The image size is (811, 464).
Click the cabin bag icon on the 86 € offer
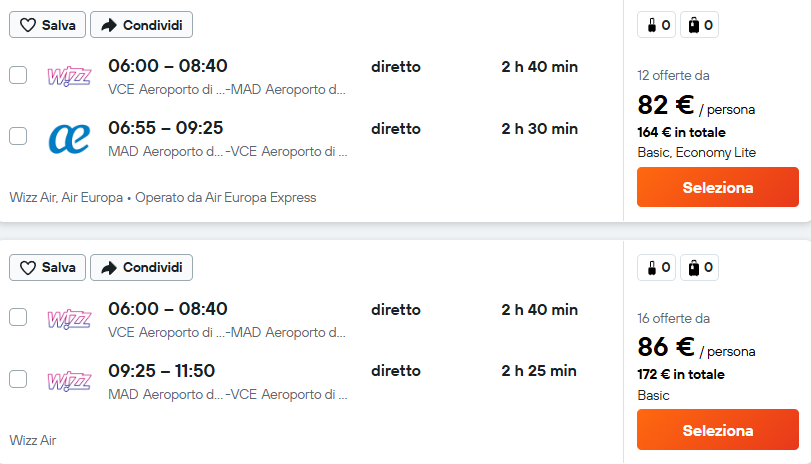[x=652, y=267]
